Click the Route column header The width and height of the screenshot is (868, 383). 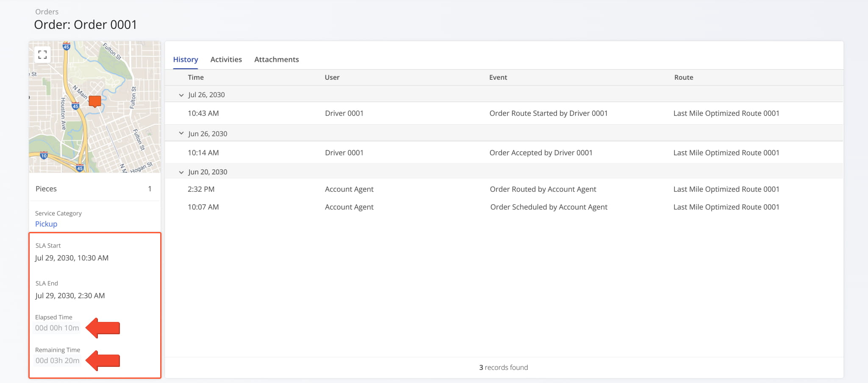(684, 77)
